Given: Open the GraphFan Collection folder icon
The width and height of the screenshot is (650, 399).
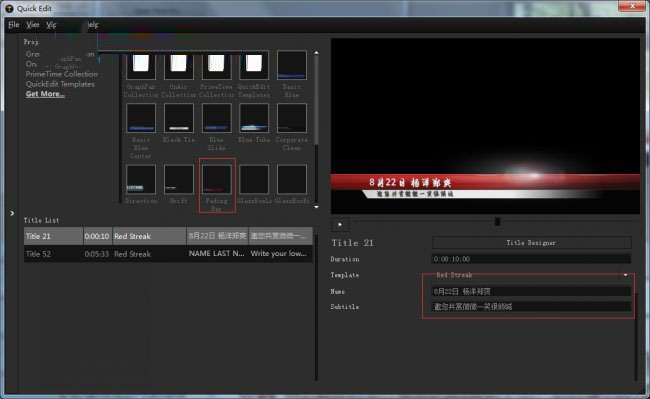Looking at the screenshot, I should coord(141,65).
